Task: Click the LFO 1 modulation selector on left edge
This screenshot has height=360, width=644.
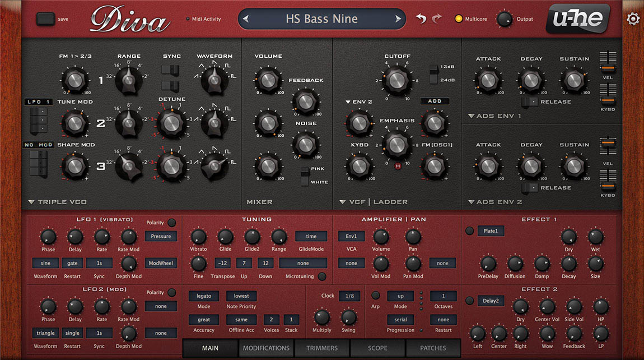Action: (x=38, y=101)
